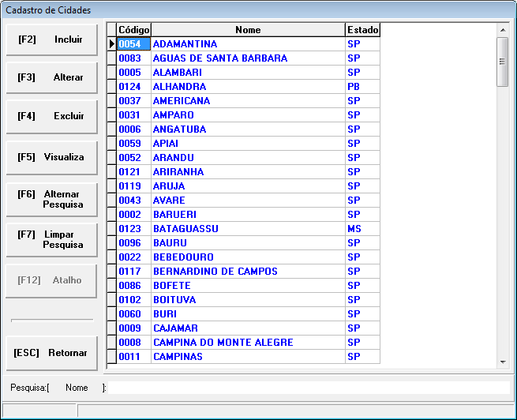Click the [F2] Incluir button
Screen dimensions: 517x420
click(51, 39)
